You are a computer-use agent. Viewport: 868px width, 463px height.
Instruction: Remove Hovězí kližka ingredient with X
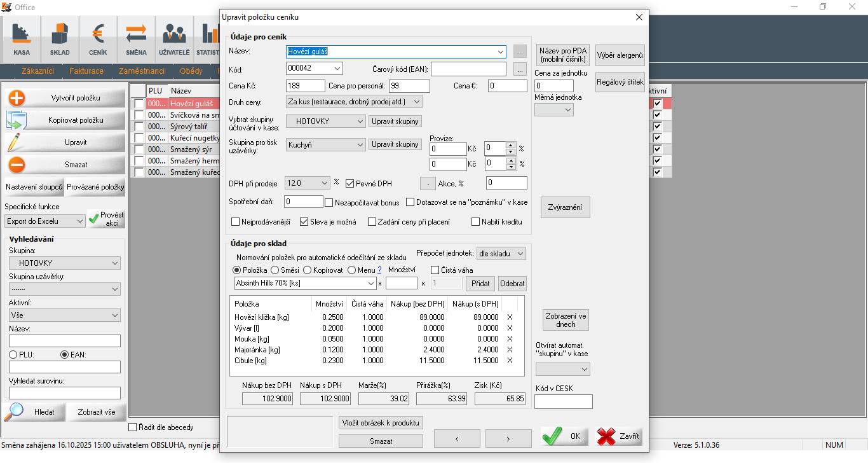click(x=510, y=317)
